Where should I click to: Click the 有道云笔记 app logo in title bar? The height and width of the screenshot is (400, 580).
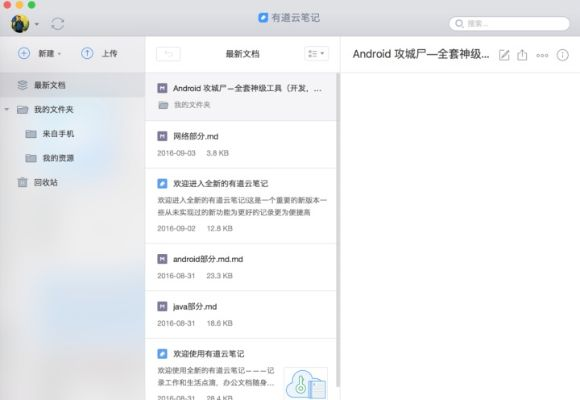coord(263,17)
